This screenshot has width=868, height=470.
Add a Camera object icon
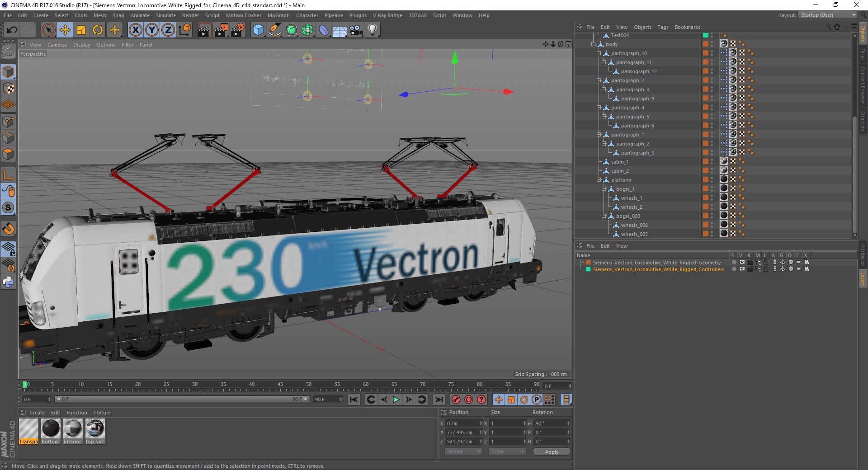[356, 30]
